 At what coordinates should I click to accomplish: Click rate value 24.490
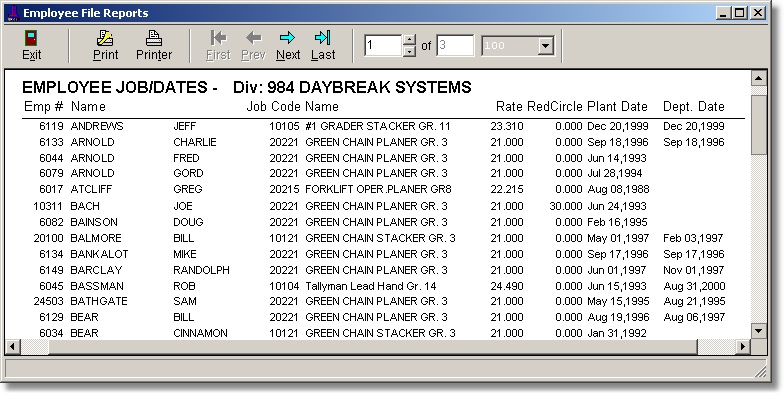pos(507,286)
